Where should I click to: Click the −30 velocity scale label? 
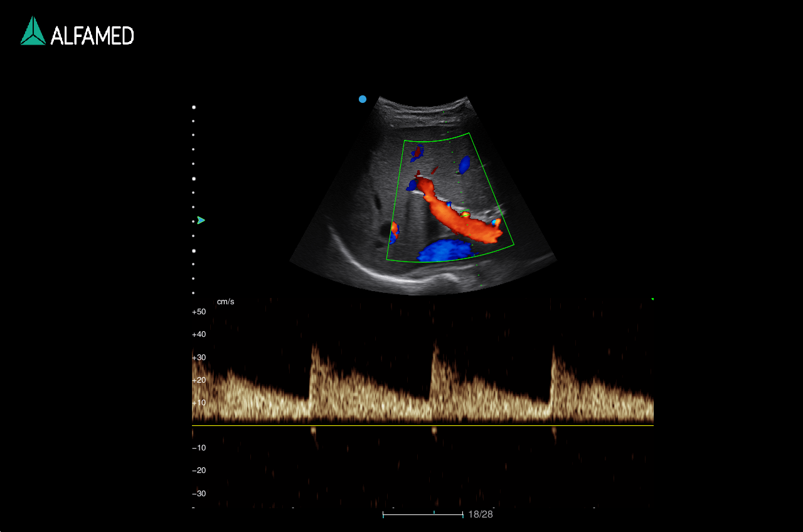pos(199,494)
